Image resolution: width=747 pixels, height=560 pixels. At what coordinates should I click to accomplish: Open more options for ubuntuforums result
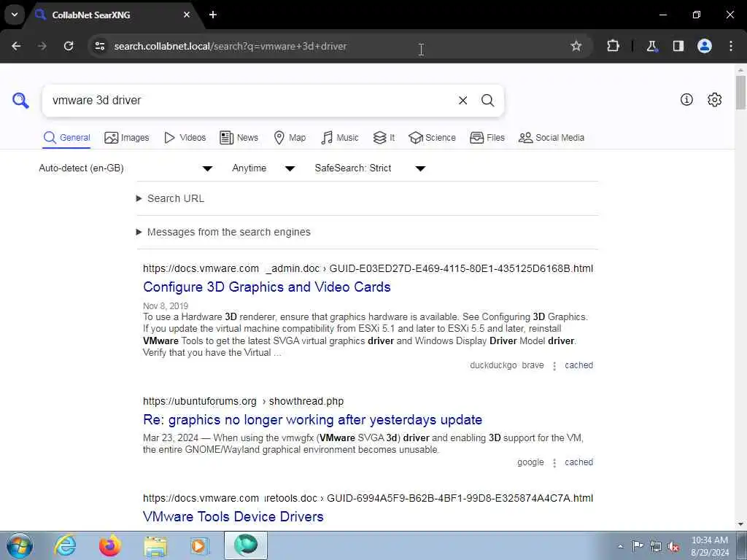pyautogui.click(x=554, y=463)
